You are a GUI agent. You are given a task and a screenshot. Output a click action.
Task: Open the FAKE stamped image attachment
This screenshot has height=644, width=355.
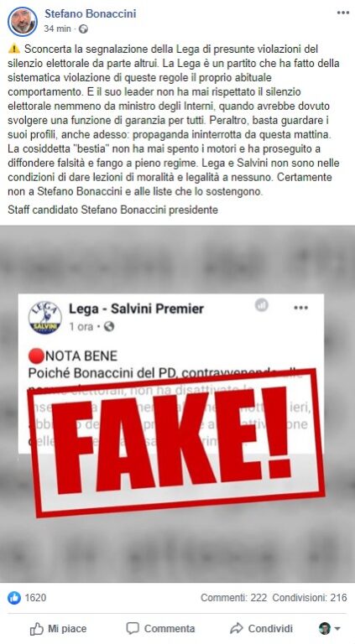[x=178, y=404]
